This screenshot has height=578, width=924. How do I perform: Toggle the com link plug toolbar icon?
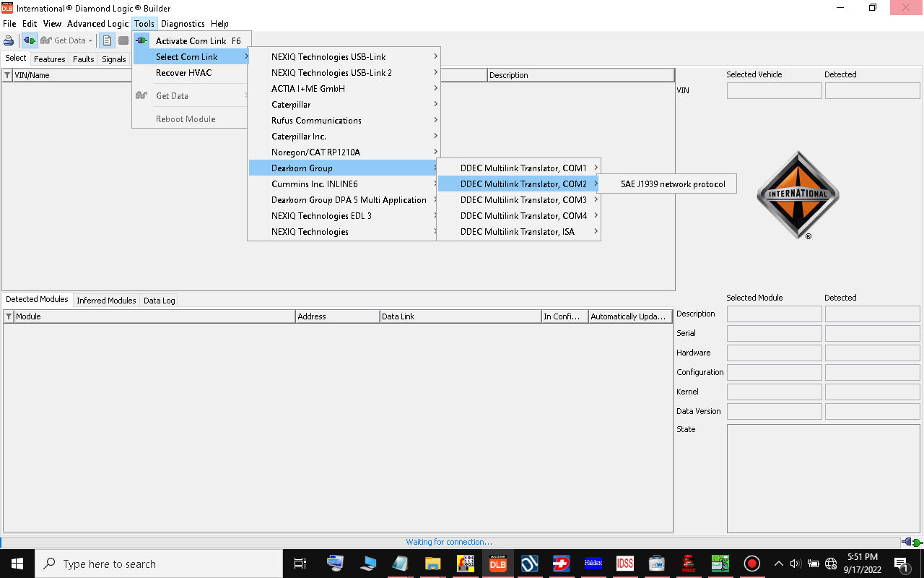[30, 40]
